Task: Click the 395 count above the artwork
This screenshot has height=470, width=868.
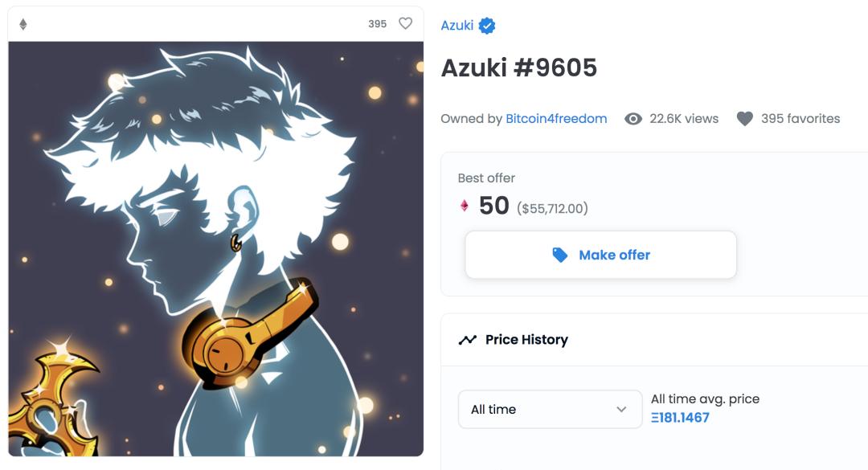Action: 378,24
